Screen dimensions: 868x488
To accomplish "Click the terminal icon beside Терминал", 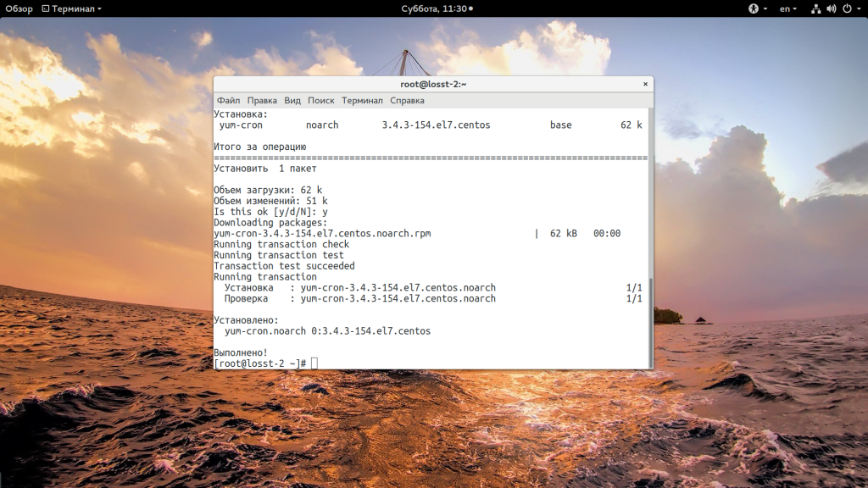I will pyautogui.click(x=46, y=8).
